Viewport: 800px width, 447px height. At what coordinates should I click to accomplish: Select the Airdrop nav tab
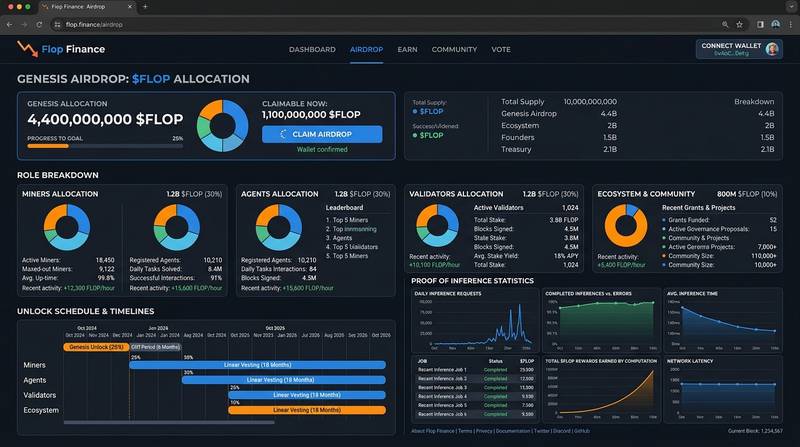pyautogui.click(x=366, y=49)
